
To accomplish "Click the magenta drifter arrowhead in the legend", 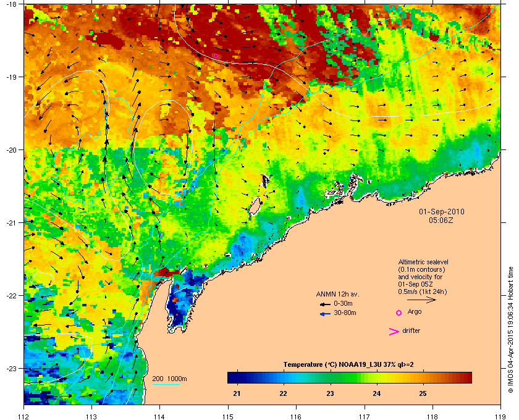I will tap(394, 332).
